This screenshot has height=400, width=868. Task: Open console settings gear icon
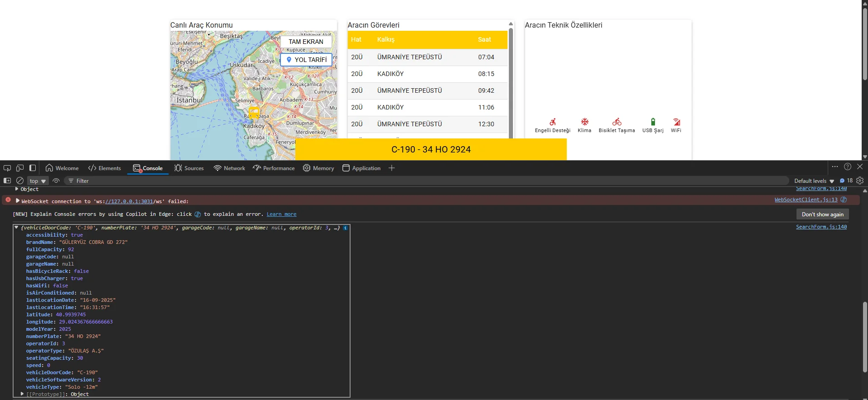click(860, 181)
